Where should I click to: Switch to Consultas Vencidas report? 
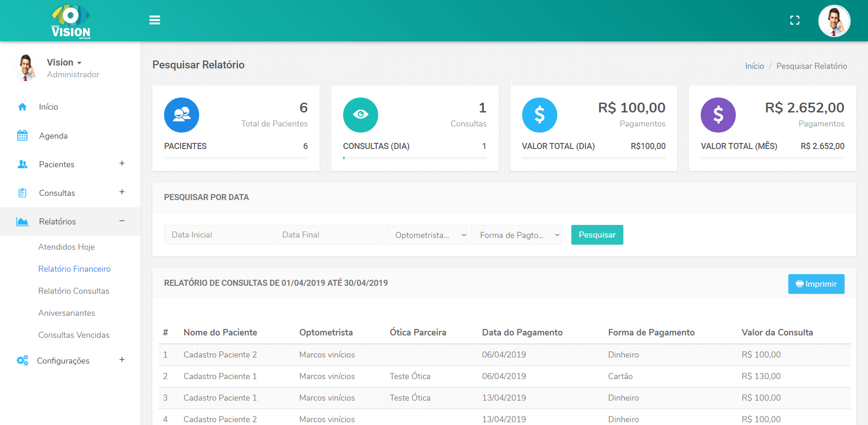[x=74, y=335]
